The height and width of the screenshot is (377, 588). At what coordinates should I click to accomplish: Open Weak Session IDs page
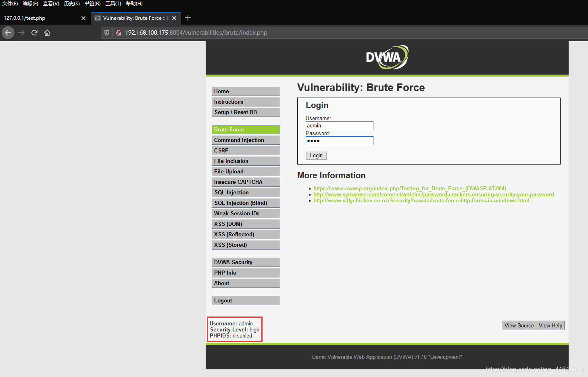[x=246, y=213]
